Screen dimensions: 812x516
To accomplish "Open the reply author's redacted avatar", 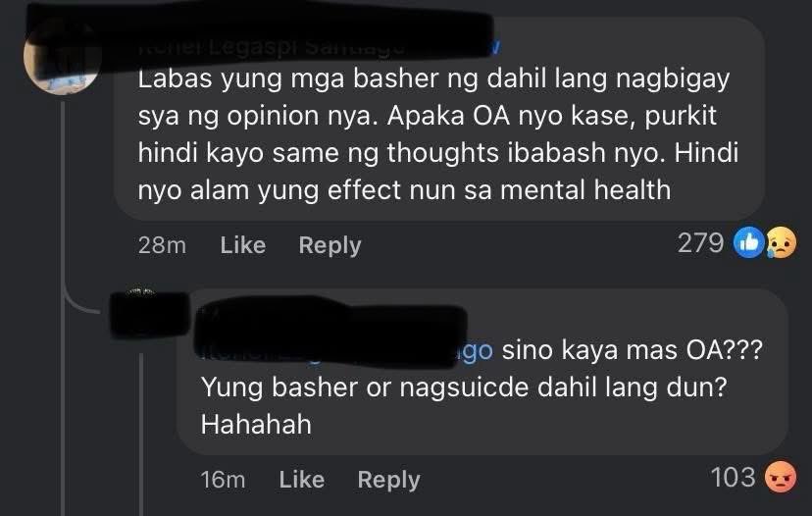I will 149,314.
